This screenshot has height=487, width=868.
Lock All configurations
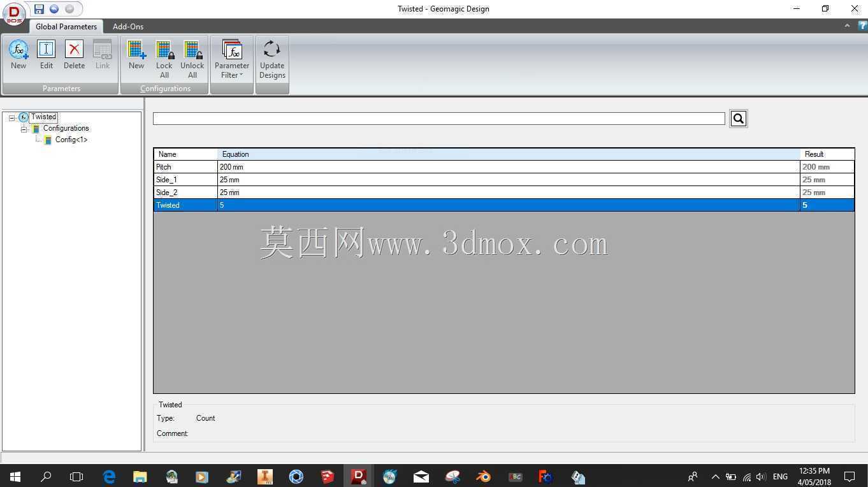tap(164, 59)
